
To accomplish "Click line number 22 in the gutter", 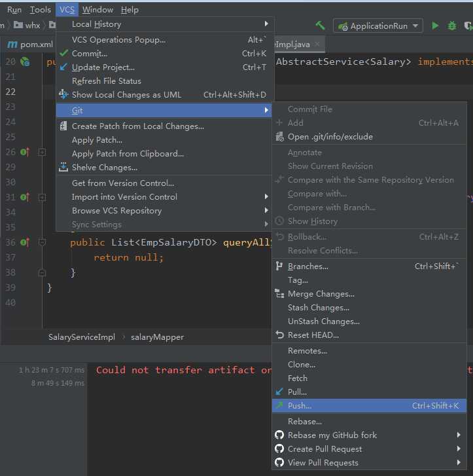I will pyautogui.click(x=10, y=92).
